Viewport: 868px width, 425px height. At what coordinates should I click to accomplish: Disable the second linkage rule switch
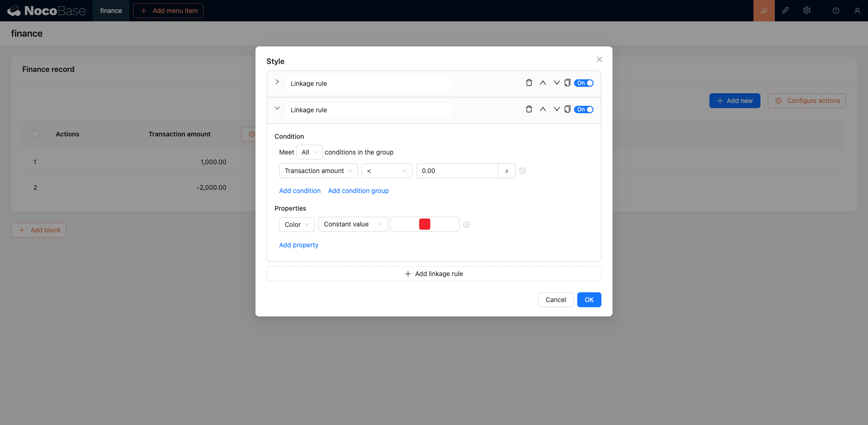click(584, 109)
